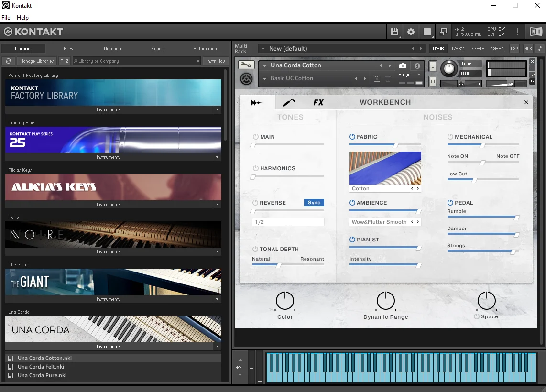Show instrument info icon

pyautogui.click(x=417, y=66)
